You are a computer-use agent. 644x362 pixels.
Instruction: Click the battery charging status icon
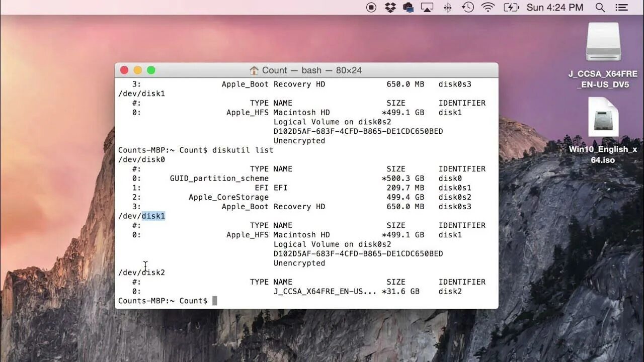[x=511, y=7]
